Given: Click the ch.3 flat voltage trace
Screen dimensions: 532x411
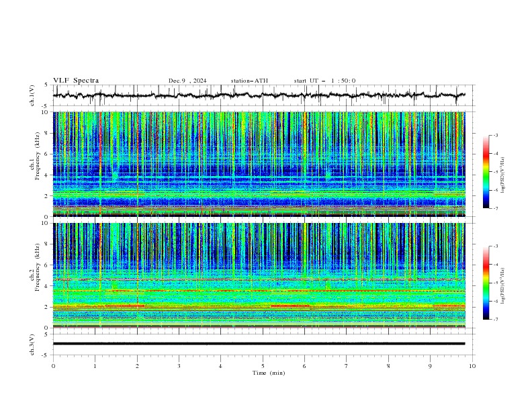Looking at the screenshot, I should click(259, 344).
